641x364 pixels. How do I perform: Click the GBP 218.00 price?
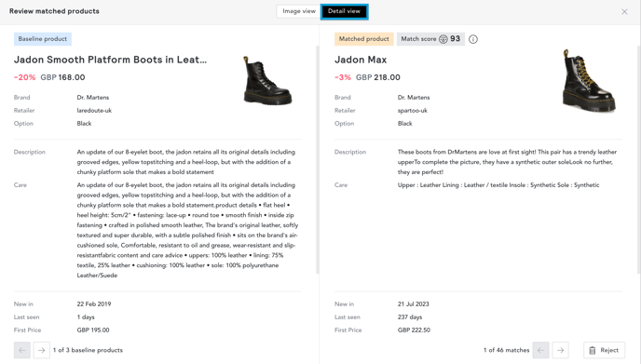[x=378, y=77]
